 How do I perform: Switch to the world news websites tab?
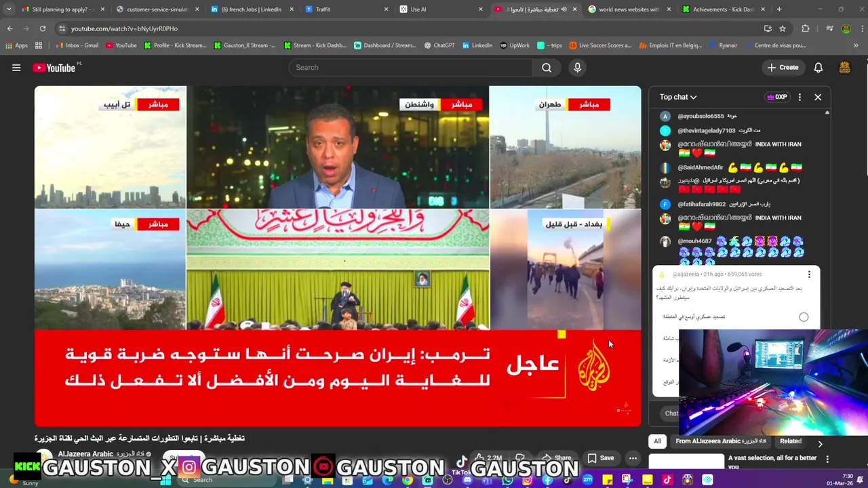click(629, 9)
